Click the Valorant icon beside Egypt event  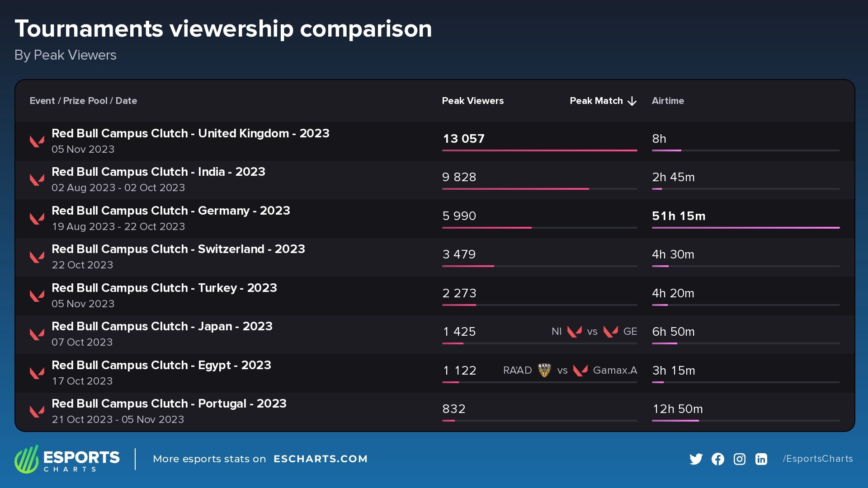pyautogui.click(x=37, y=373)
